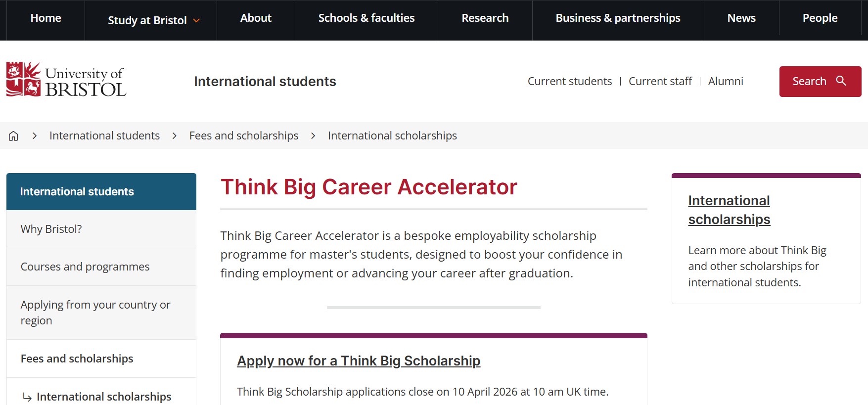The height and width of the screenshot is (405, 868).
Task: Navigate to Home in the top bar
Action: coord(46,18)
